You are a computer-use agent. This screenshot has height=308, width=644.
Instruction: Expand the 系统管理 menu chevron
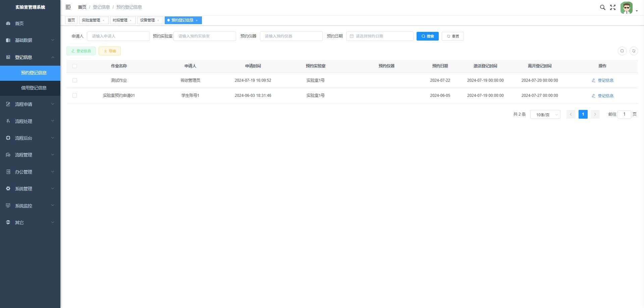(x=53, y=189)
